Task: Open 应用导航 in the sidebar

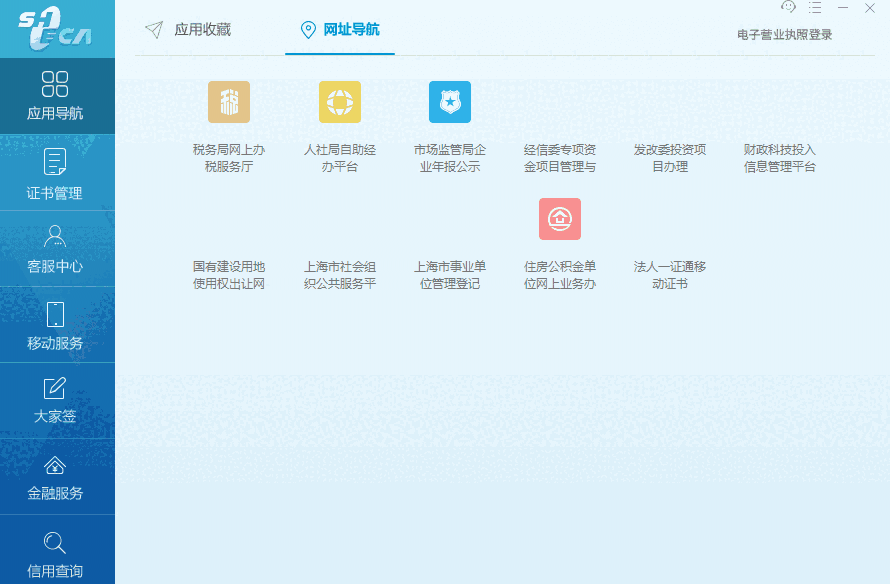Action: pyautogui.click(x=56, y=95)
